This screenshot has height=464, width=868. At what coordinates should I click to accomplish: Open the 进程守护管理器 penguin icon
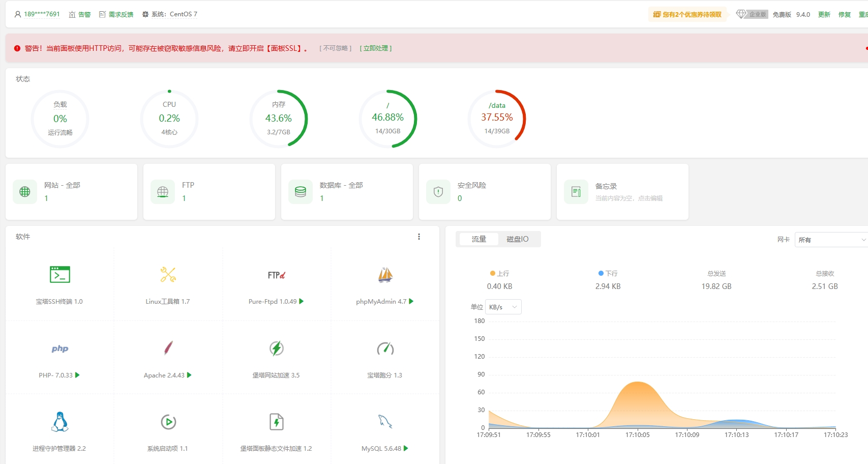pyautogui.click(x=60, y=422)
